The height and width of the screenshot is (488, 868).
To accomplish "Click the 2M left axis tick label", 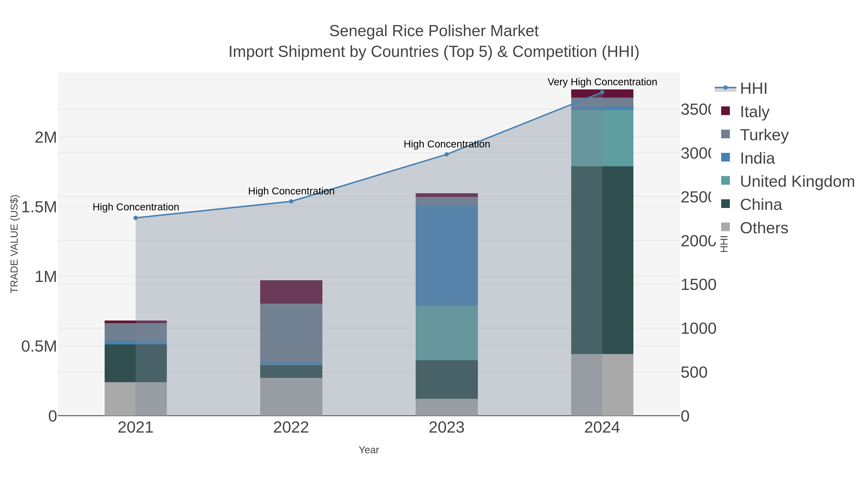I will coord(46,137).
